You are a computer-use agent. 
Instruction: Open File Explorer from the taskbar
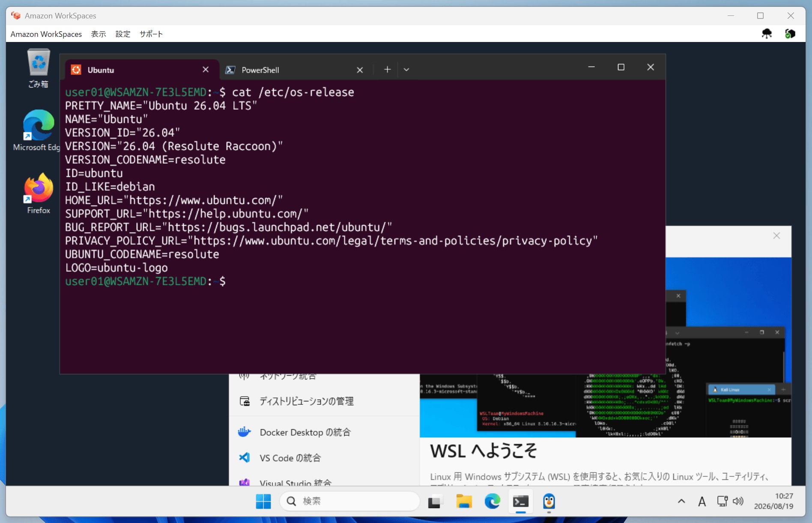tap(464, 501)
